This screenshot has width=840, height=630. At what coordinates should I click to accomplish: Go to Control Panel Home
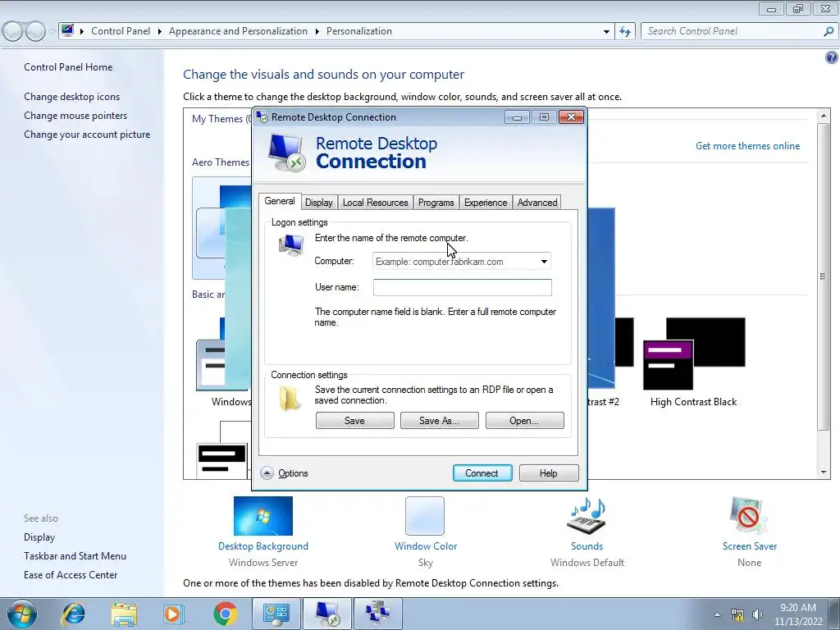click(x=68, y=67)
